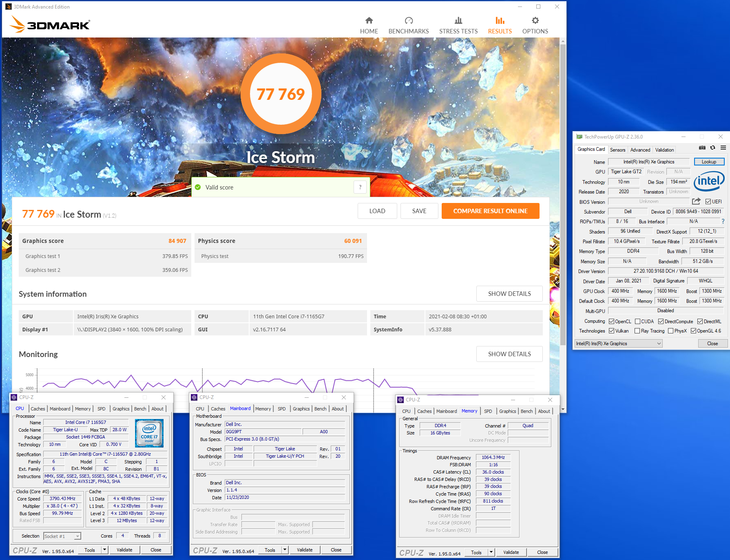The height and width of the screenshot is (560, 730).
Task: Open Tools dropdown arrow in CPU-Z Memory window
Action: (x=491, y=552)
